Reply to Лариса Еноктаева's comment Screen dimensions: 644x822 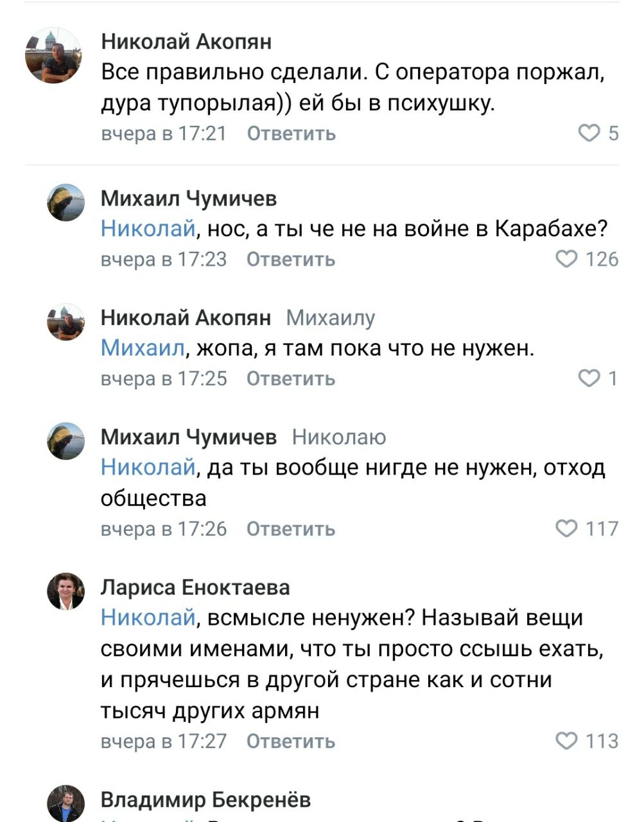pyautogui.click(x=291, y=742)
